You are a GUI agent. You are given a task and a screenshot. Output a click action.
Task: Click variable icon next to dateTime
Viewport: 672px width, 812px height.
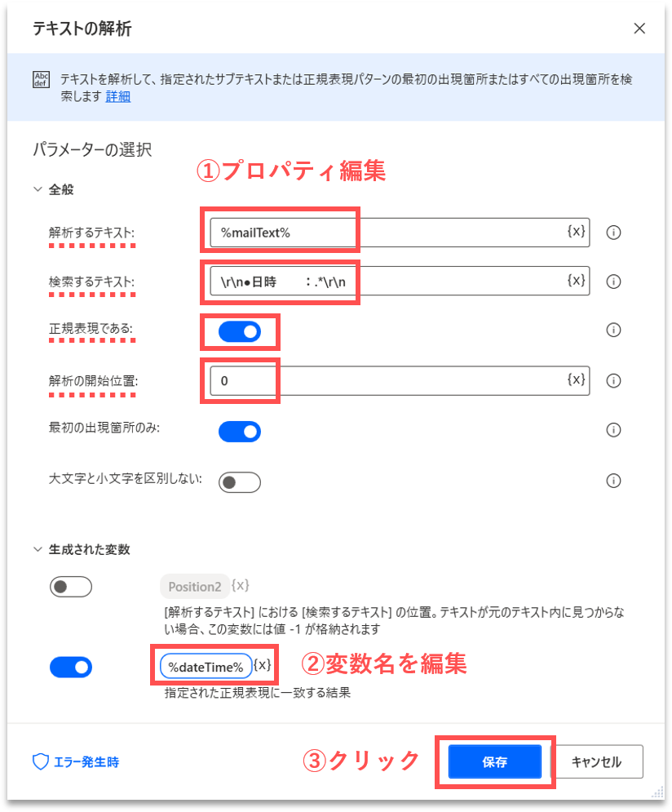tap(263, 665)
